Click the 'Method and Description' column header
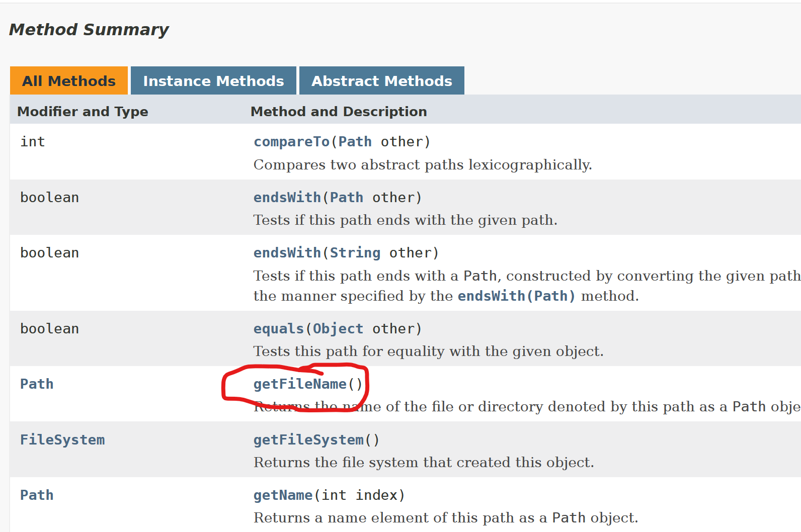801x532 pixels. tap(339, 111)
